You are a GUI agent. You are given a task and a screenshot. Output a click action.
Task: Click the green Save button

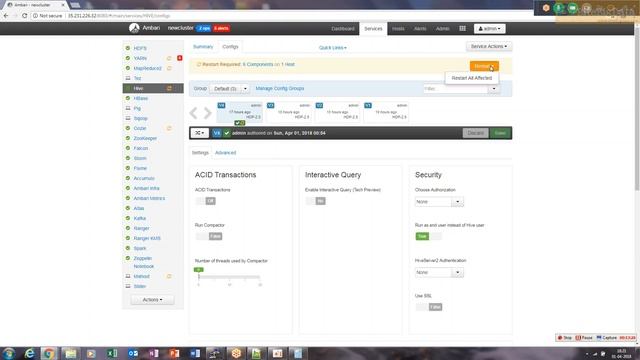500,133
